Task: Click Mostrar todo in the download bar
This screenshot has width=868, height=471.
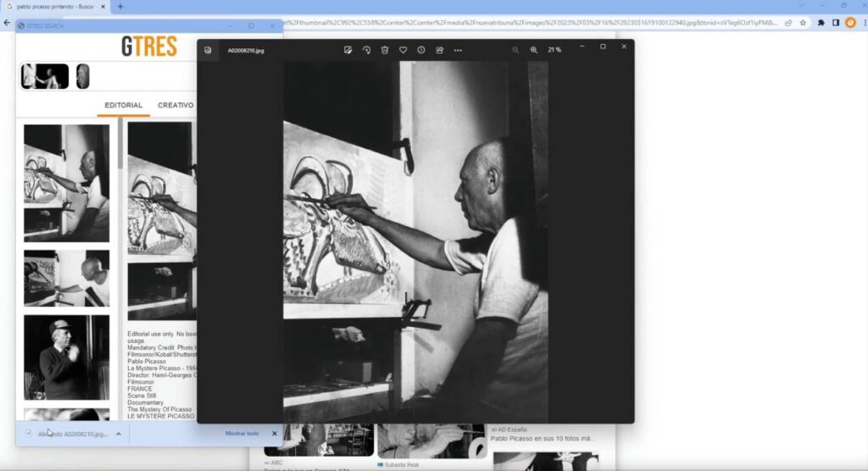Action: [x=242, y=434]
